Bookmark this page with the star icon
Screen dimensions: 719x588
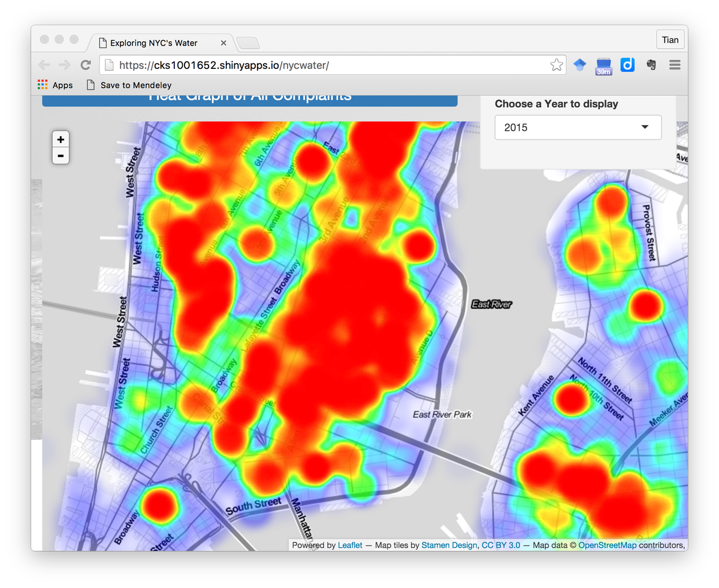(x=557, y=65)
